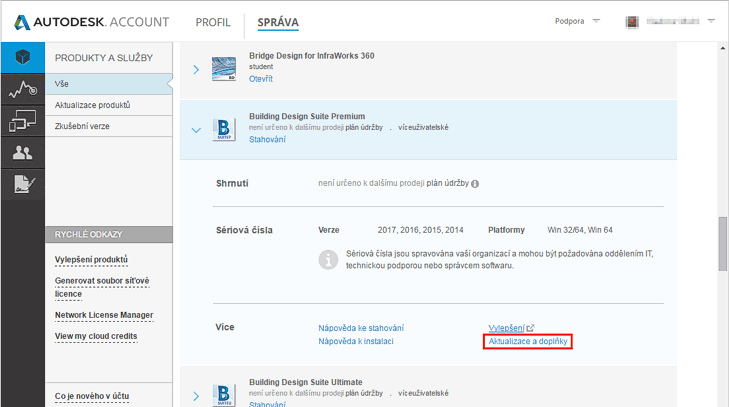Click Building Design Suite Ultimate product icon
729x407 pixels.
224,395
